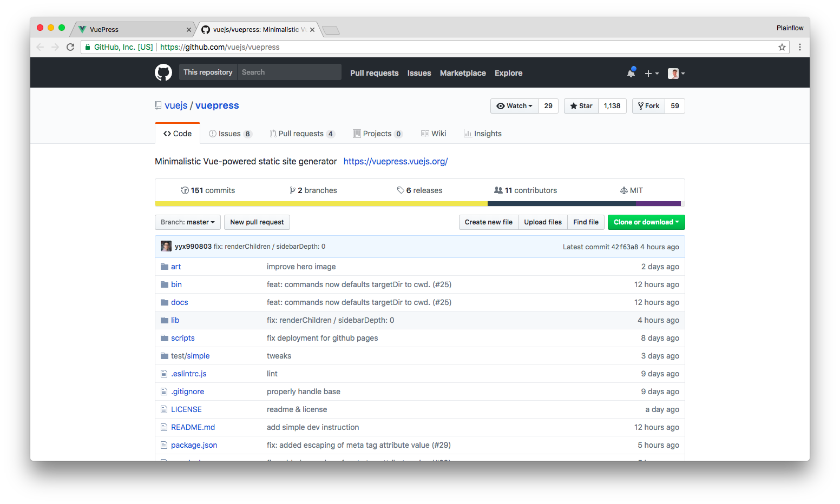
Task: Open the plus create-new menu
Action: click(x=652, y=74)
